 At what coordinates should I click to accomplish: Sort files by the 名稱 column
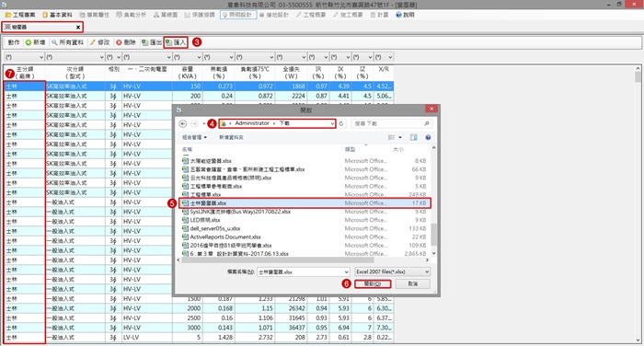[x=188, y=149]
